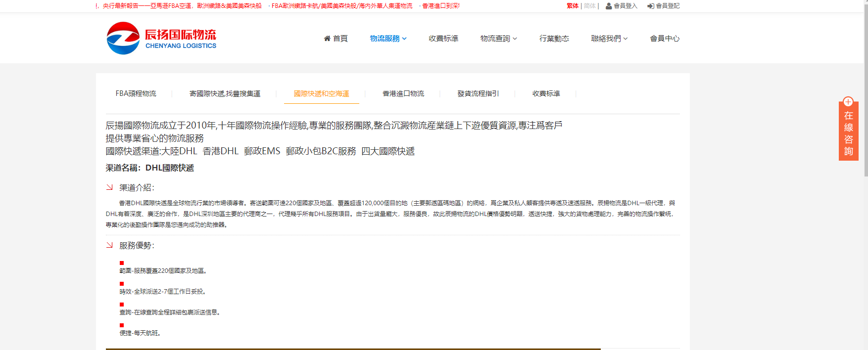868x350 pixels.
Task: Open the 在線咨詢 online consultation button
Action: point(848,133)
